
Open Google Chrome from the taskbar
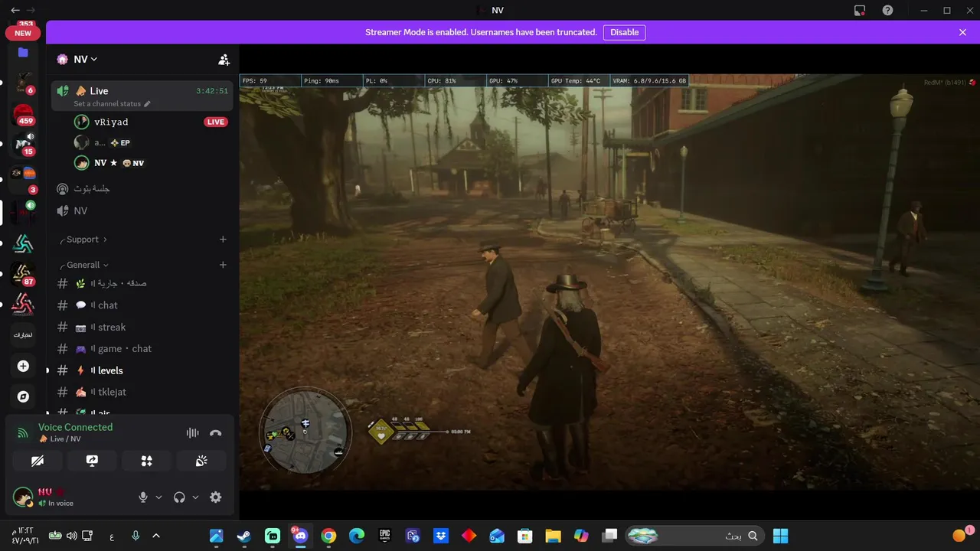coord(328,536)
